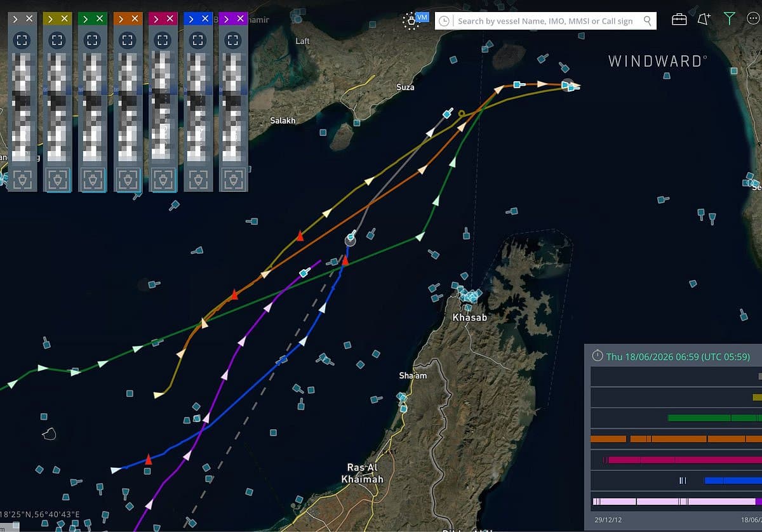762x532 pixels.
Task: Click the timeline stopwatch icon
Action: tap(597, 356)
